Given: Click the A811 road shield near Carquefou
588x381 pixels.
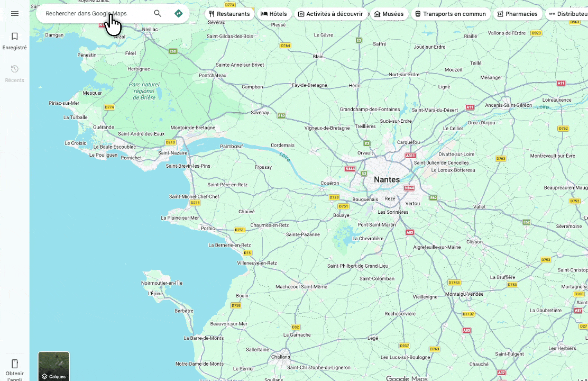Looking at the screenshot, I should [410, 156].
